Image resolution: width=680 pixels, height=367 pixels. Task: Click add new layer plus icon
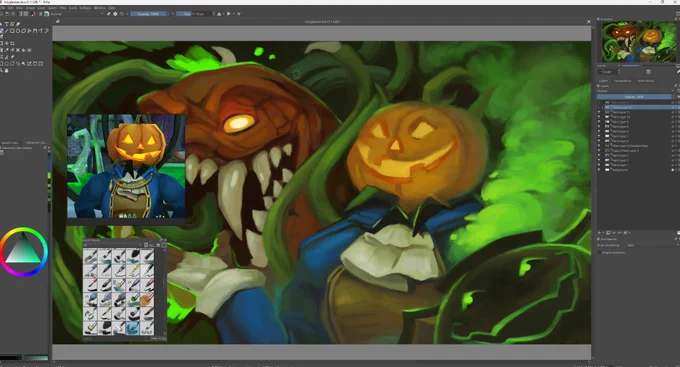(x=599, y=233)
